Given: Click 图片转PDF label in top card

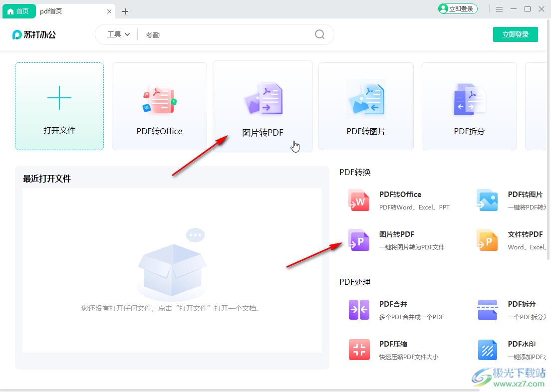Looking at the screenshot, I should (x=263, y=133).
